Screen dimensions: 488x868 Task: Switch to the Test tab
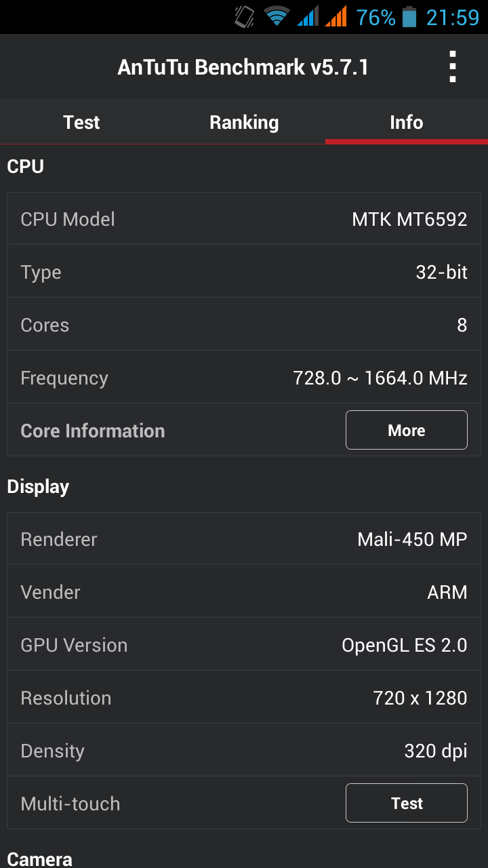click(x=81, y=122)
